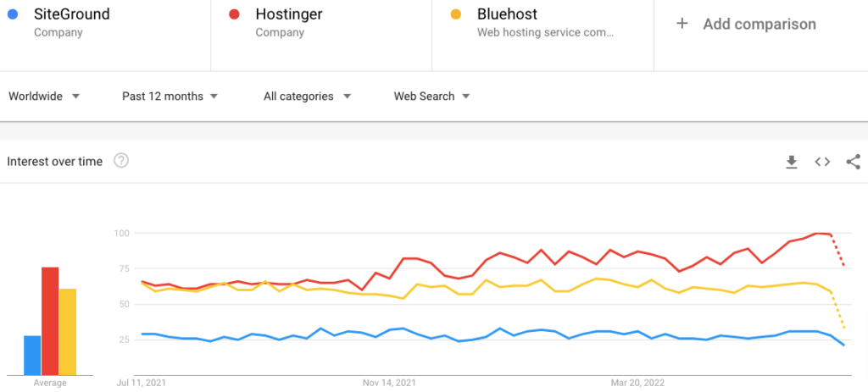Select the Bluehost search term
The width and height of the screenshot is (868, 392).
(507, 14)
